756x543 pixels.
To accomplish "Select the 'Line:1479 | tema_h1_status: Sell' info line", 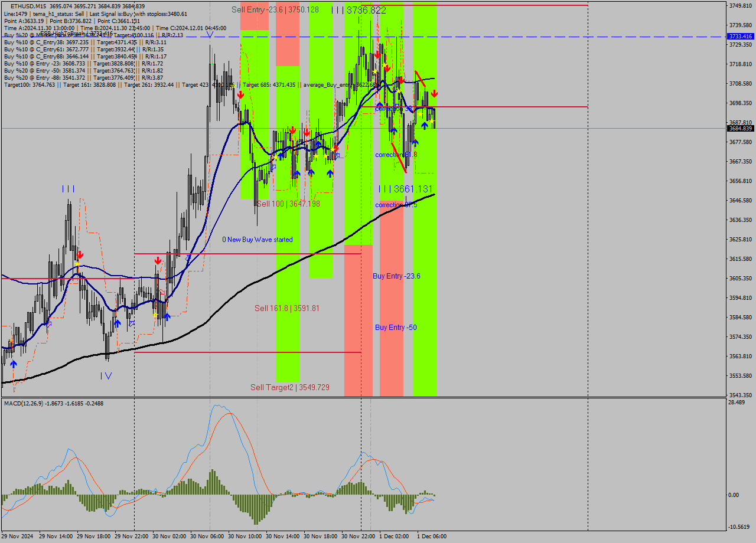I will (x=96, y=14).
